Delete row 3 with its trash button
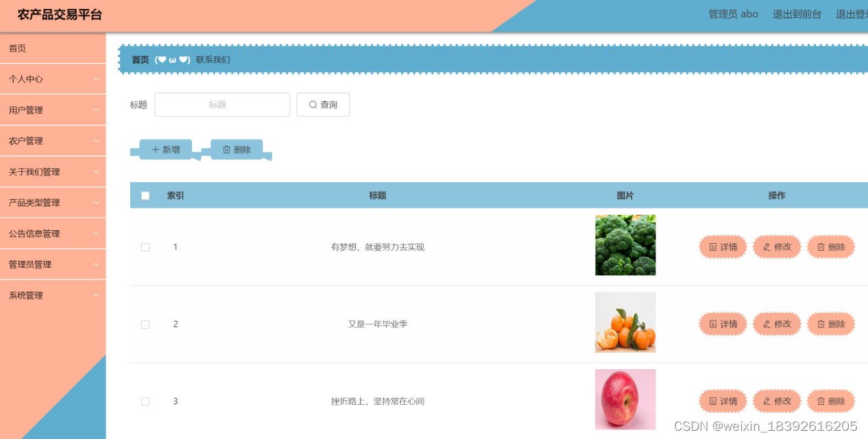 pyautogui.click(x=831, y=401)
